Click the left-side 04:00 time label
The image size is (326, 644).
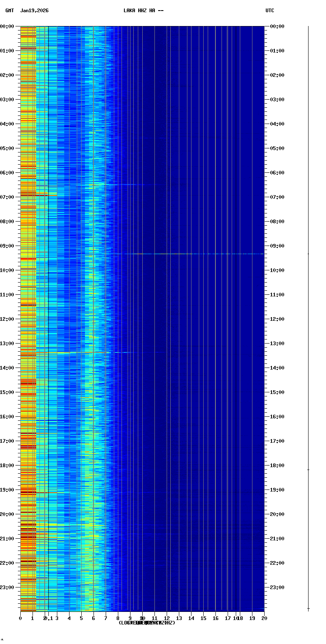[x=7, y=124]
